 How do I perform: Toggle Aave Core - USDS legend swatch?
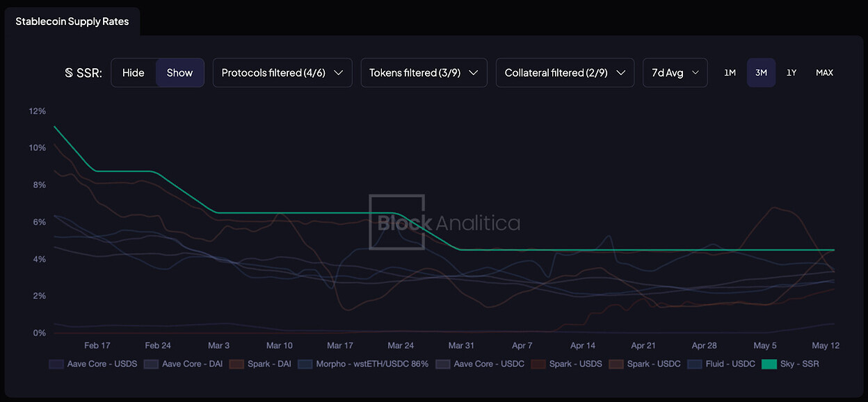pos(57,364)
